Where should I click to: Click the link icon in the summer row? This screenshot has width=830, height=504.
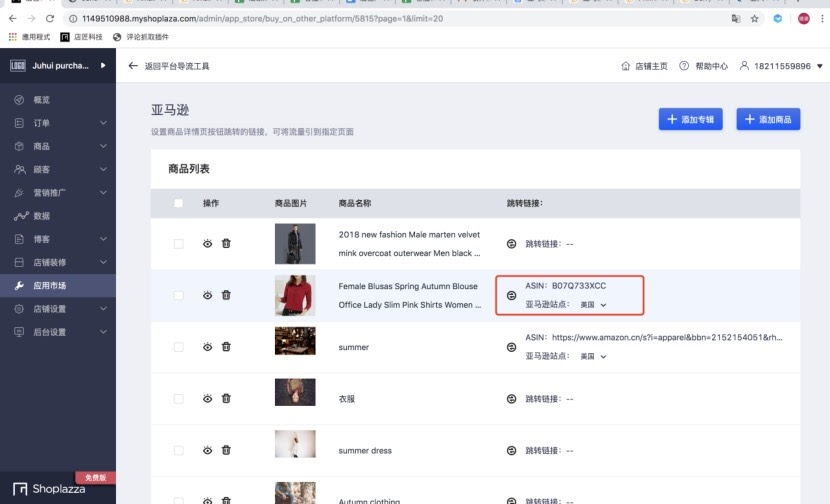[x=511, y=347]
